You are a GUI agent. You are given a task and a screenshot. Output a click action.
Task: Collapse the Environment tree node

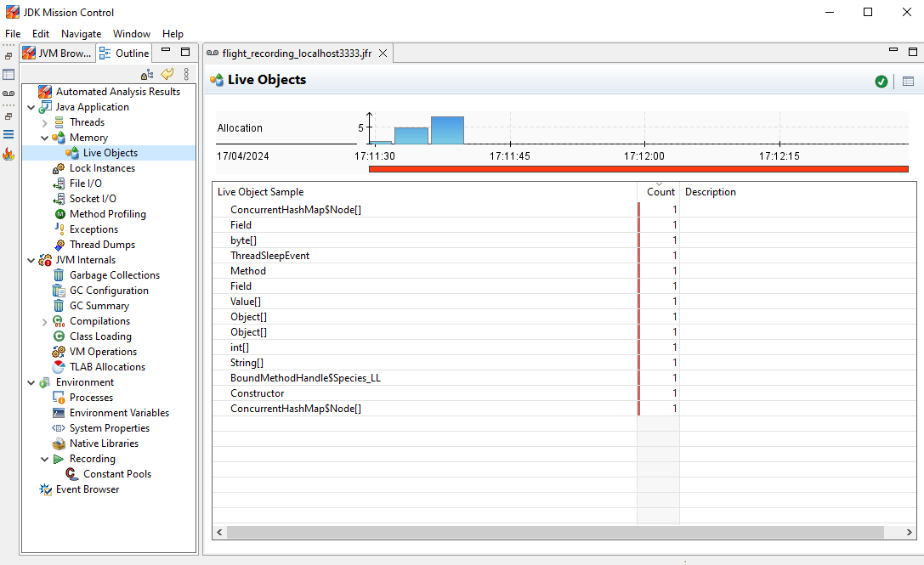click(31, 383)
